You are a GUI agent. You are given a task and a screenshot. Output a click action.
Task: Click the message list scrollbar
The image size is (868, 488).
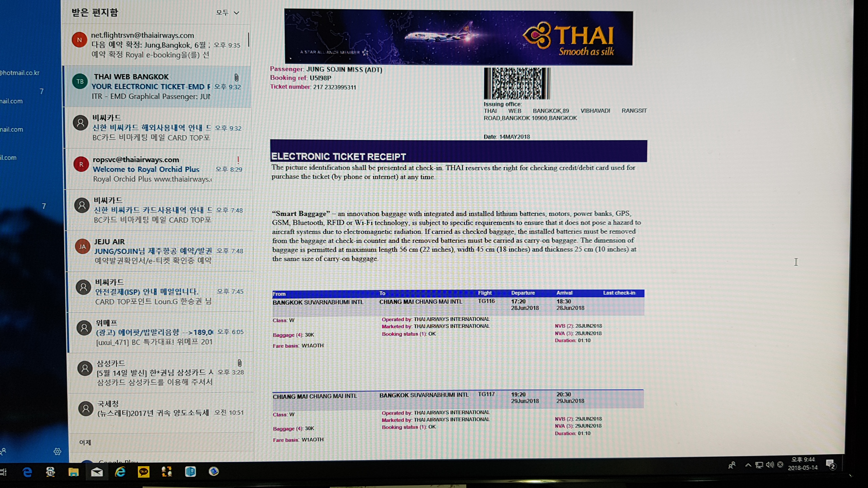[x=249, y=40]
